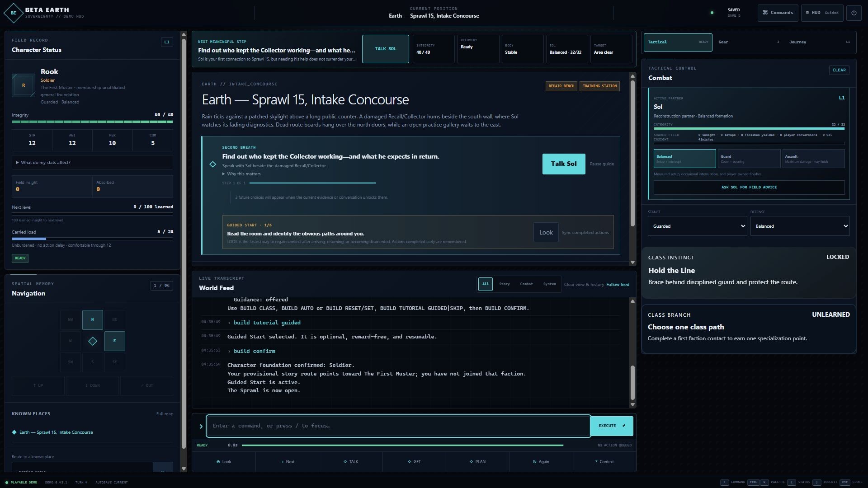Screen dimensions: 868x488
Task: Focus the command input field
Action: (398, 426)
